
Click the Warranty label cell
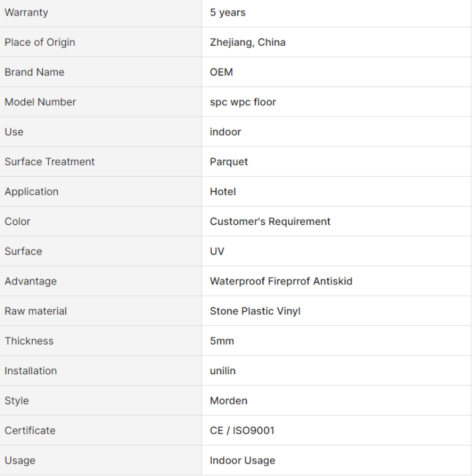click(101, 12)
